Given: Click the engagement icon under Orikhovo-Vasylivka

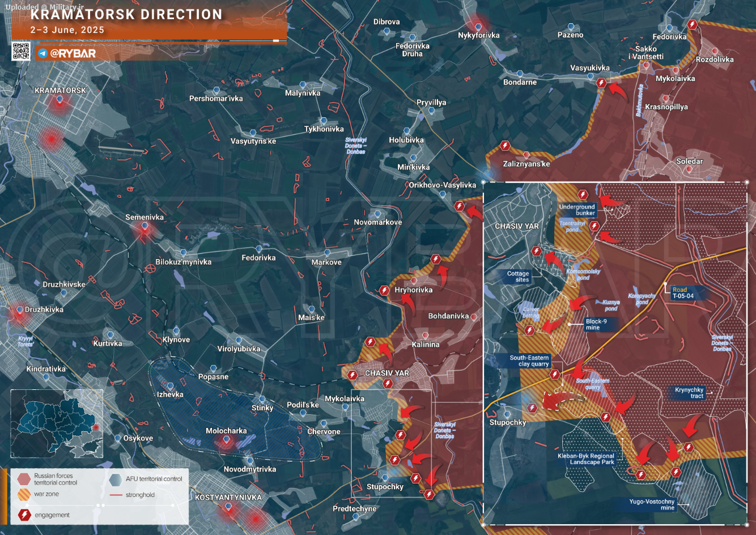Looking at the screenshot, I should [x=460, y=206].
